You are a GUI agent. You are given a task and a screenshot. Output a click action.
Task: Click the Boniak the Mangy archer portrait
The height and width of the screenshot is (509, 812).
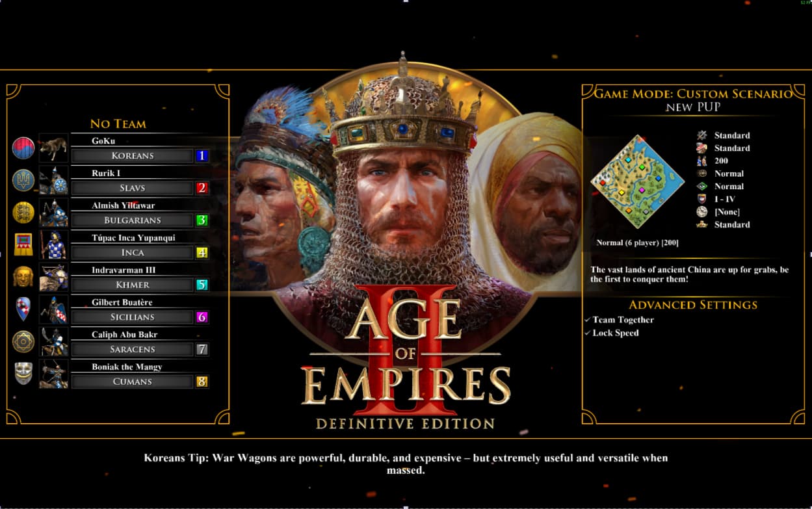point(53,374)
